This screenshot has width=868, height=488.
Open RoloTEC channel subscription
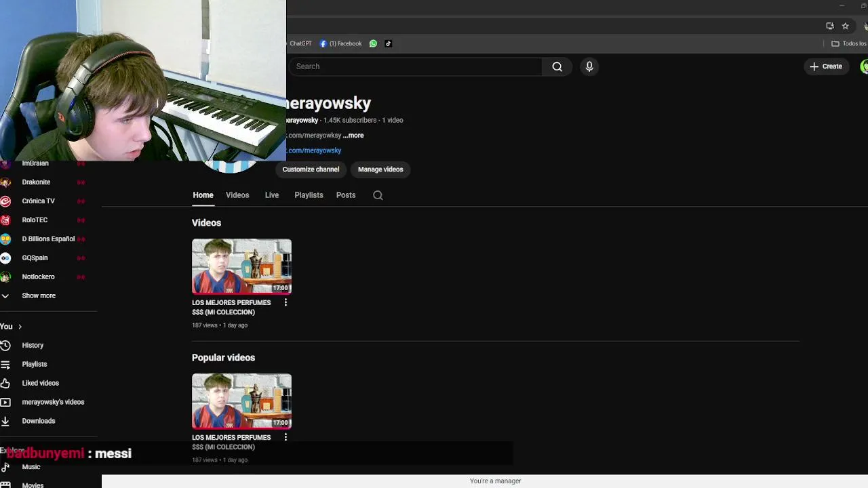point(35,220)
